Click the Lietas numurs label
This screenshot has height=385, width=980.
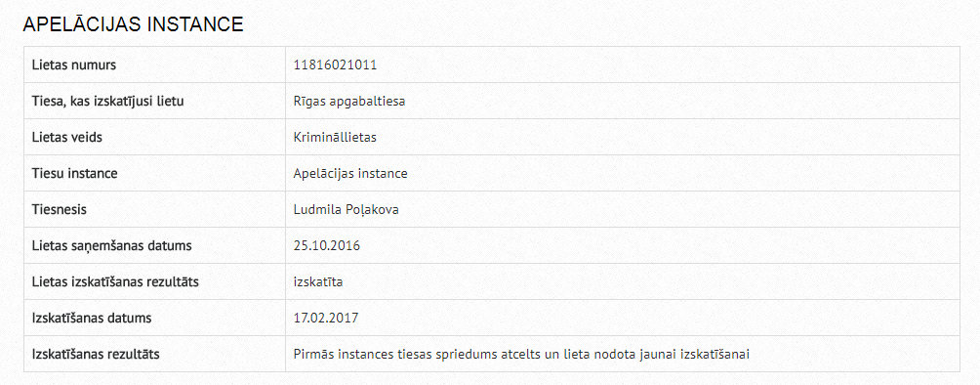tap(74, 64)
